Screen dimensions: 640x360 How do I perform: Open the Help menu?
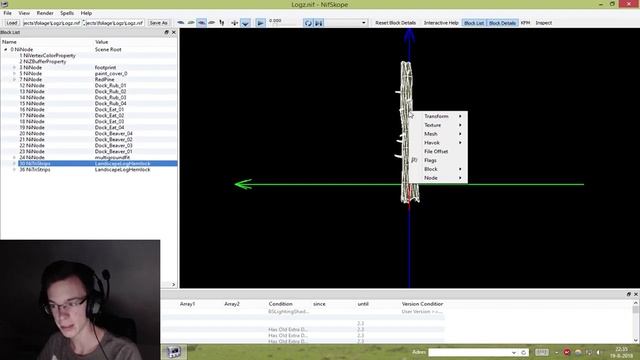point(86,13)
